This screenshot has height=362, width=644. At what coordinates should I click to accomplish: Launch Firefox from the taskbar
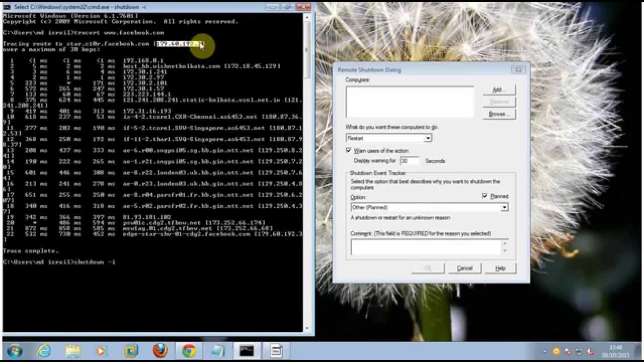pos(160,350)
